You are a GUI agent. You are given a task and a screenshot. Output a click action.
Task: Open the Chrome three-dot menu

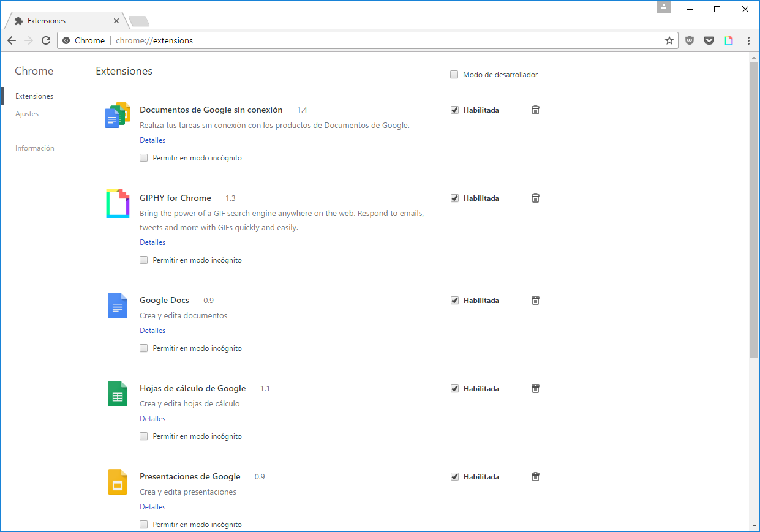tap(748, 40)
